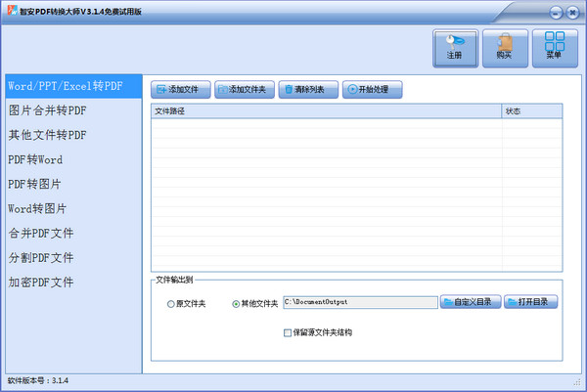Start conversion with 开始处理 button
Screen dimensions: 587x392
[373, 89]
